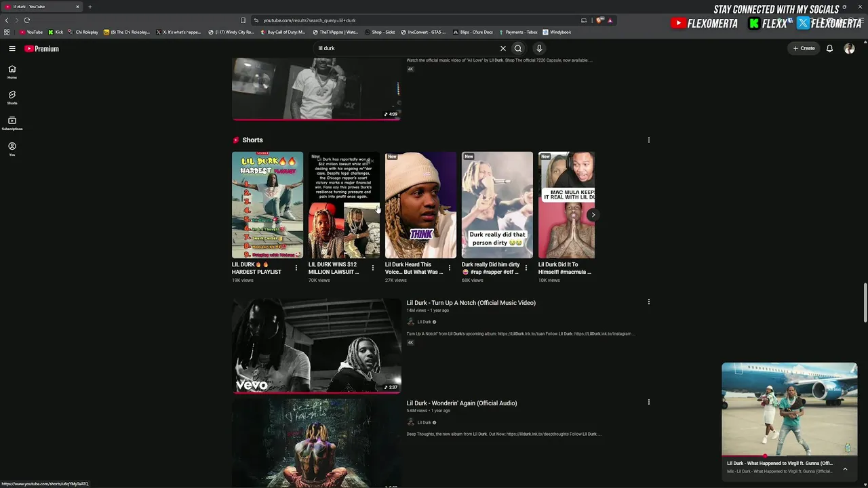Clear the search query with the X
Viewport: 868px width, 488px height.
click(503, 49)
